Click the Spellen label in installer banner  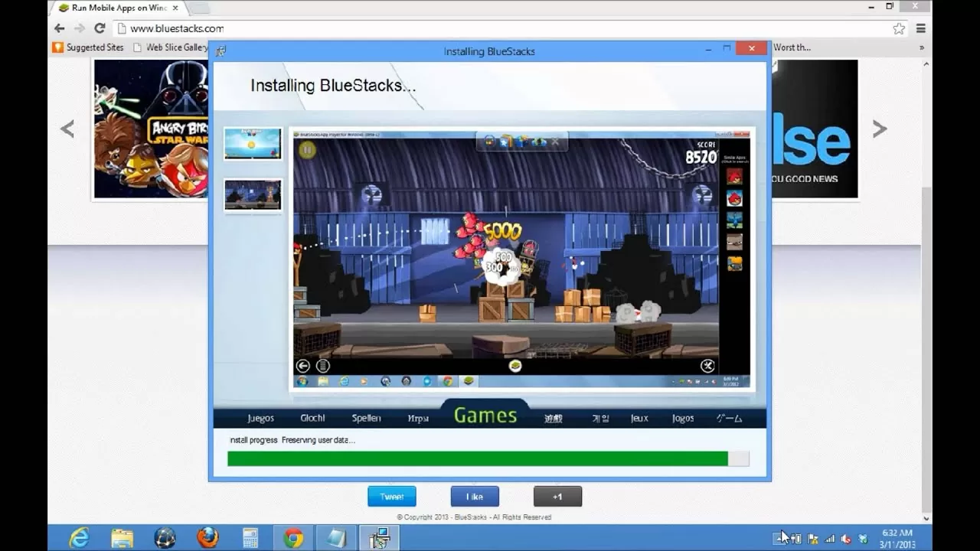pyautogui.click(x=366, y=418)
